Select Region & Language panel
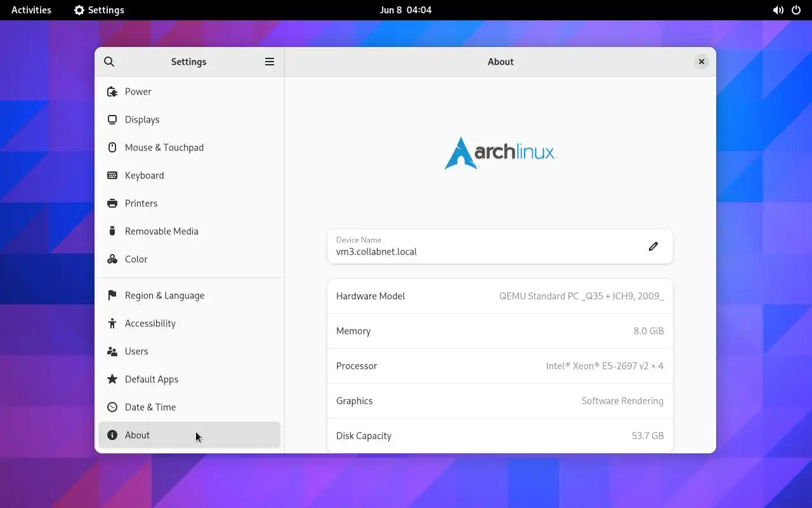This screenshot has width=812, height=508. coord(189,295)
